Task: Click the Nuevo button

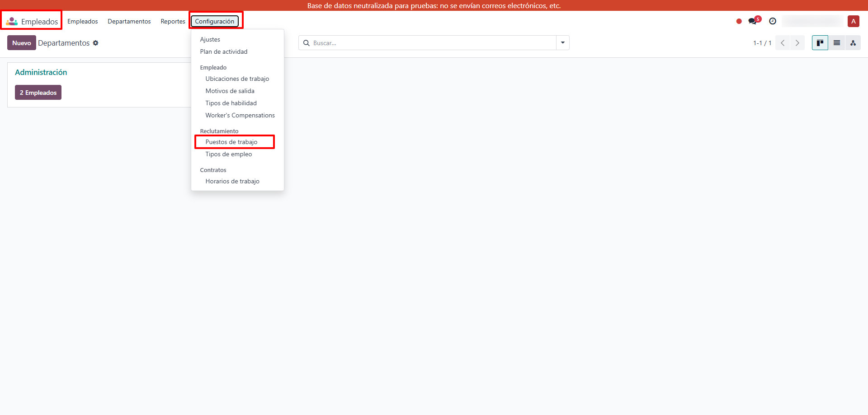Action: [22, 43]
